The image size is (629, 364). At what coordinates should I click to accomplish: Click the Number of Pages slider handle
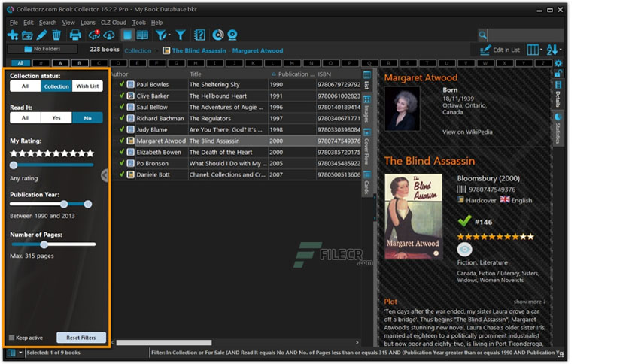coord(44,244)
